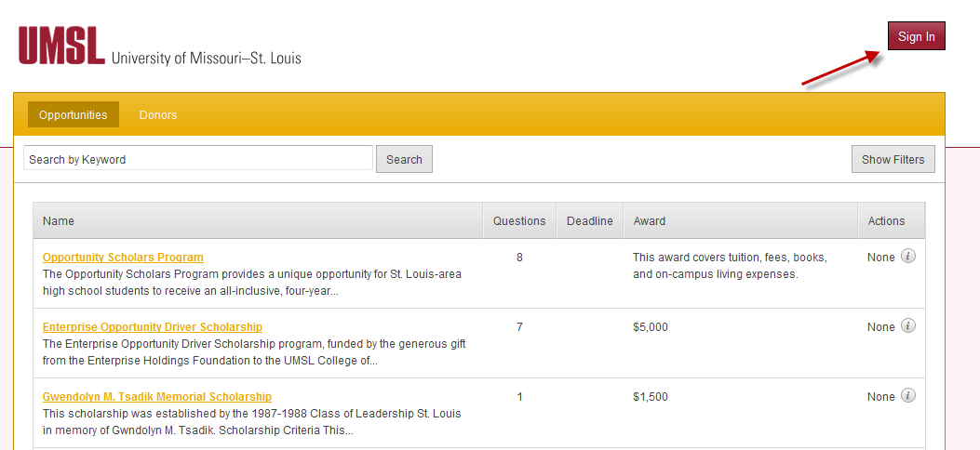
Task: Click the Enterprise Holdings Foundation description text
Action: coord(254,352)
